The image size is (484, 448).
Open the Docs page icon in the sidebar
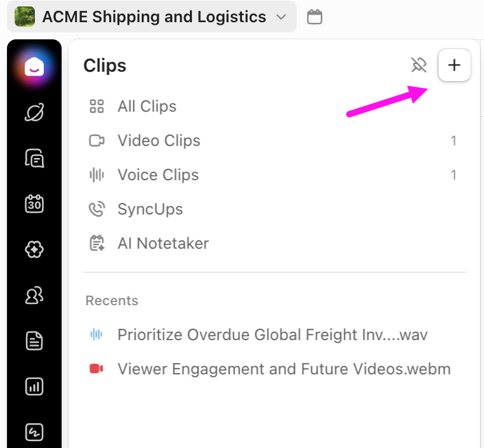point(34,341)
